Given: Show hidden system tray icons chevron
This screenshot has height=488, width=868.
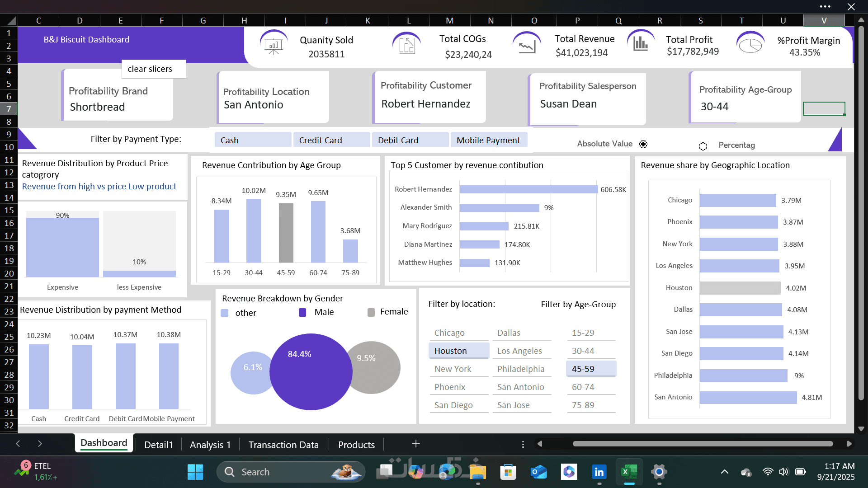Looking at the screenshot, I should tap(724, 472).
